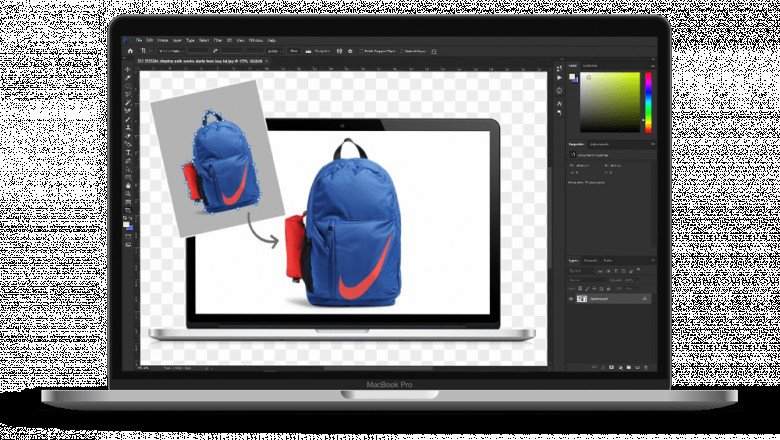Select the Path Selection tool

[x=128, y=170]
